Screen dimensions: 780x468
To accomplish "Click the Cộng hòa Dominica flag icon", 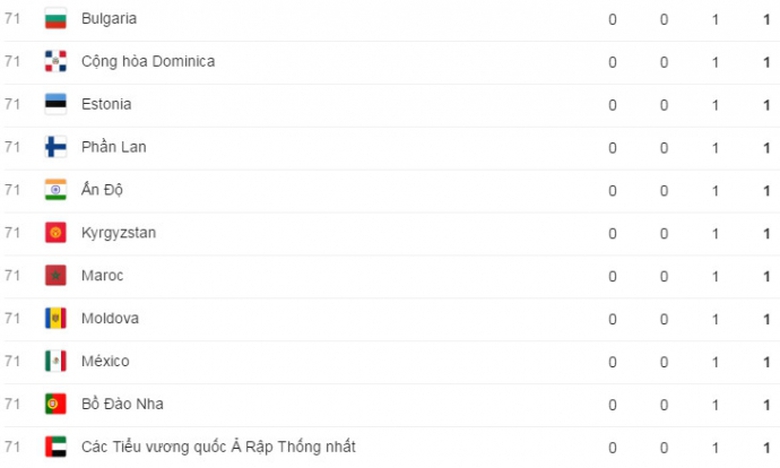I will [x=56, y=62].
